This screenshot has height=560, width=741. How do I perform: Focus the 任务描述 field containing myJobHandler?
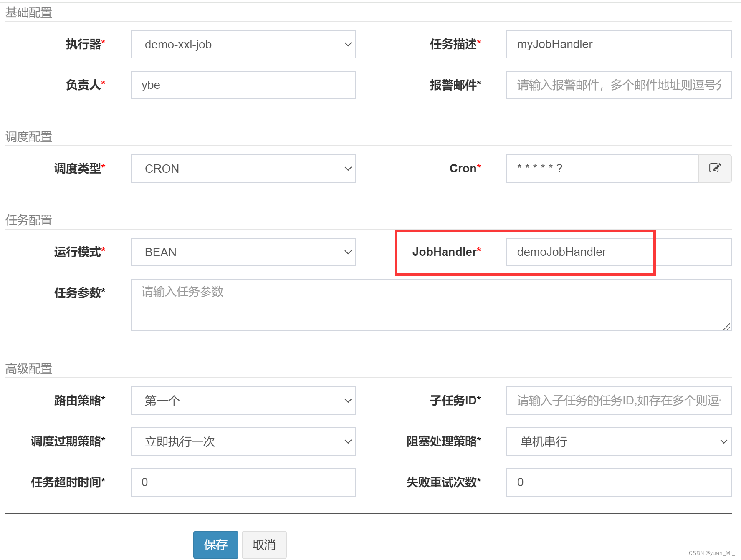coord(619,44)
